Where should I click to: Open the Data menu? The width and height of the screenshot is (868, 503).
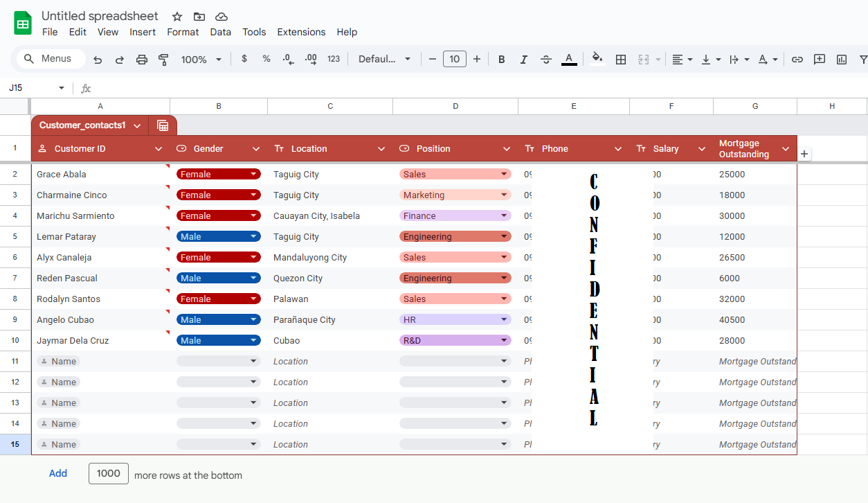click(x=221, y=32)
